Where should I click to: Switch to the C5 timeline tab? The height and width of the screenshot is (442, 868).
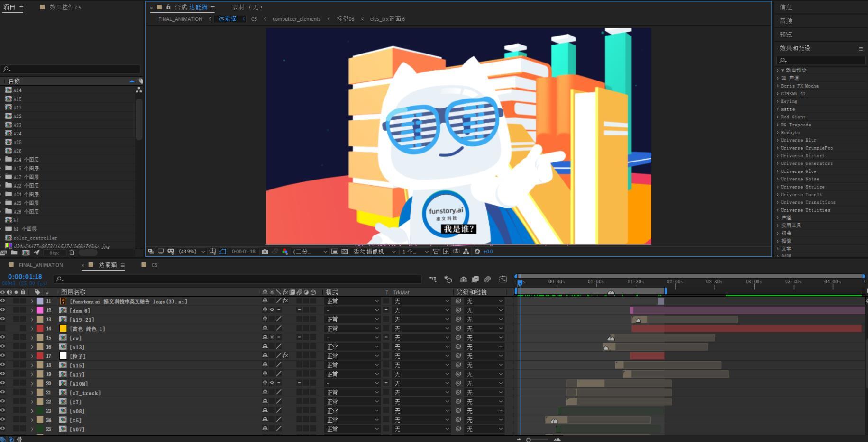[155, 265]
